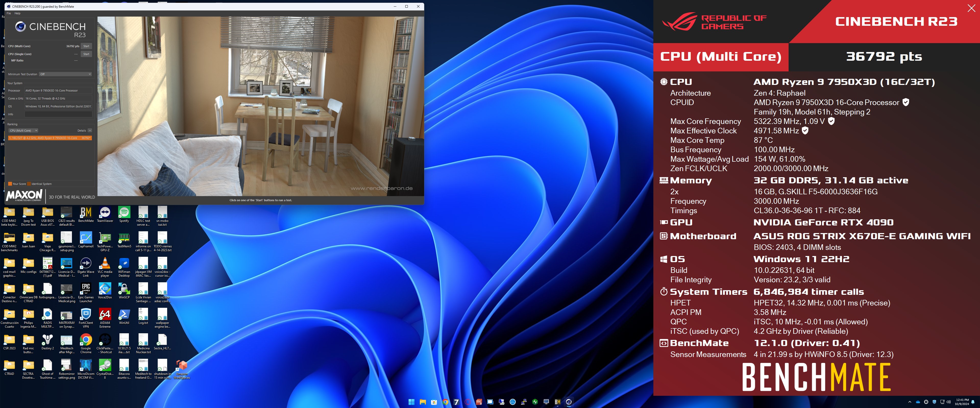Screen dimensions: 980x408
Task: Open Microsoft Store from the taskbar
Action: pyautogui.click(x=434, y=402)
